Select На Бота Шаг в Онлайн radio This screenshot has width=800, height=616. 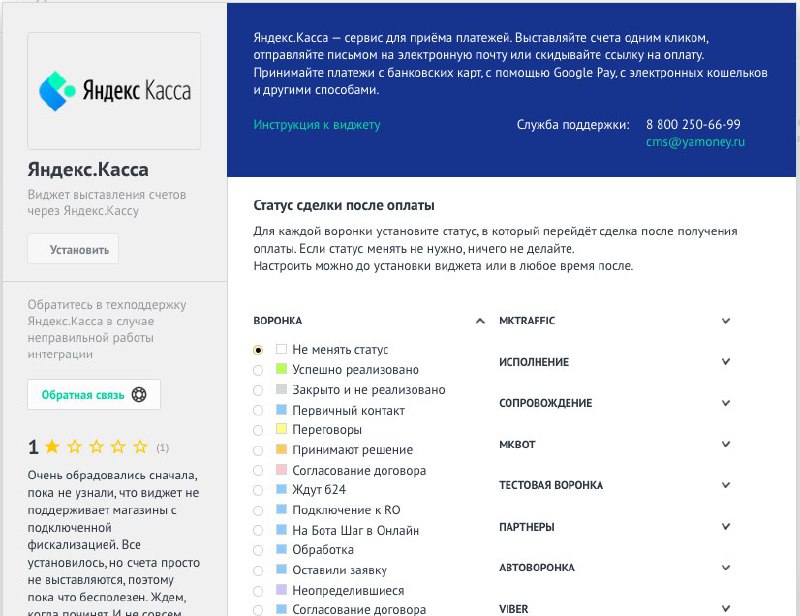coord(258,531)
